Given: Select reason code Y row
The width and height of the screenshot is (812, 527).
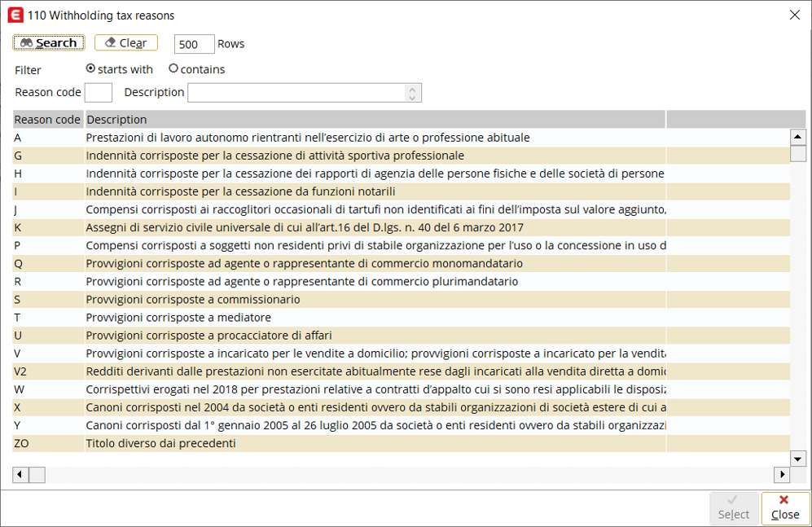Looking at the screenshot, I should click(x=402, y=425).
